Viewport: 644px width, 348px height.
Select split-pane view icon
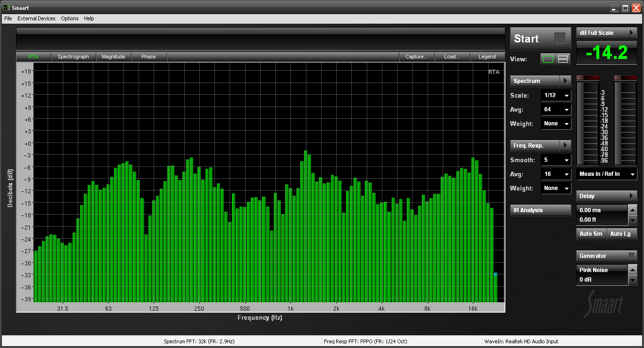(563, 59)
